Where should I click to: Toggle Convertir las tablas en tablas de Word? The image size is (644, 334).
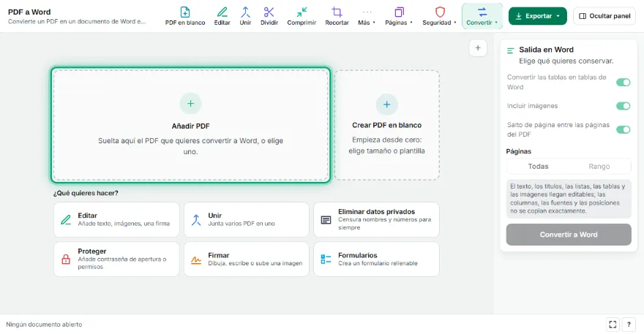point(623,83)
